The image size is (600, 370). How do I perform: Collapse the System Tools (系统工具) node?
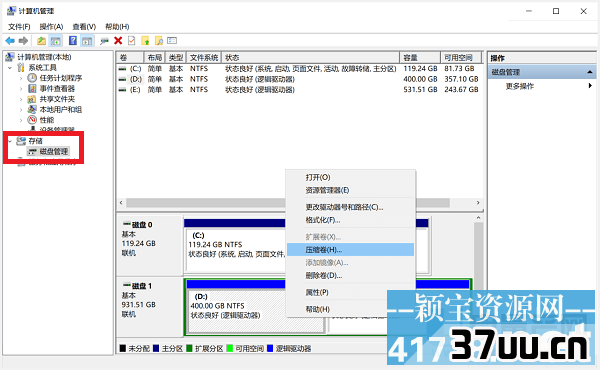pyautogui.click(x=10, y=68)
